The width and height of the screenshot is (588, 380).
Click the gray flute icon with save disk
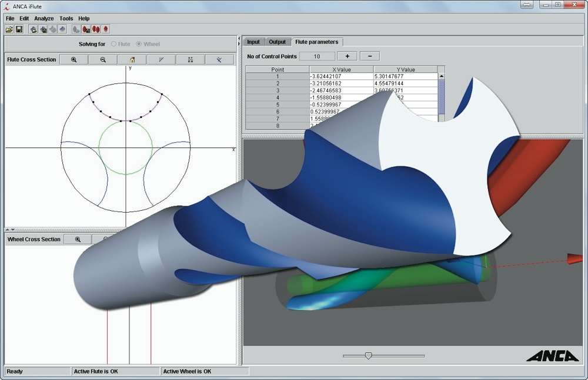pos(43,29)
